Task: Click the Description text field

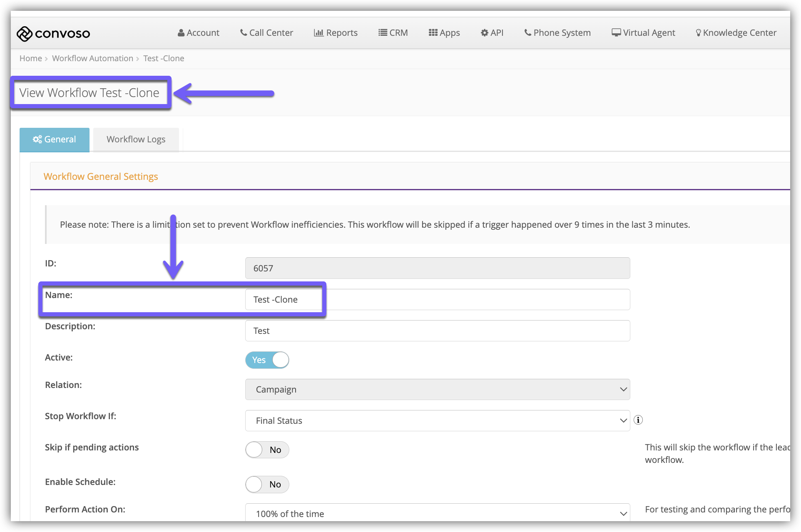Action: (437, 331)
